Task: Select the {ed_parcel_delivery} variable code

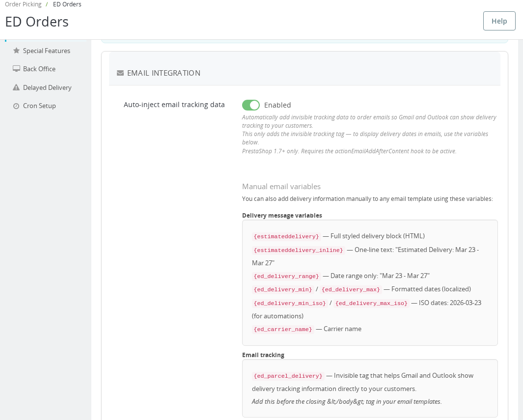Action: (x=288, y=376)
